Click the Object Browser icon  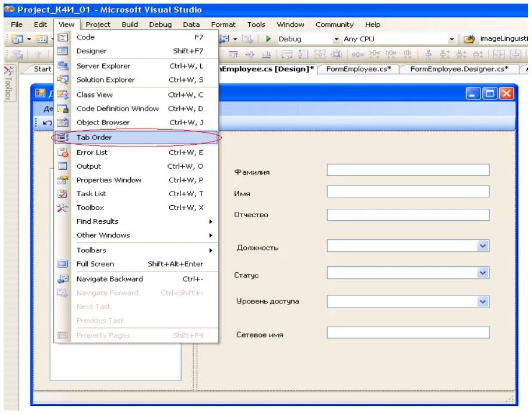63,123
